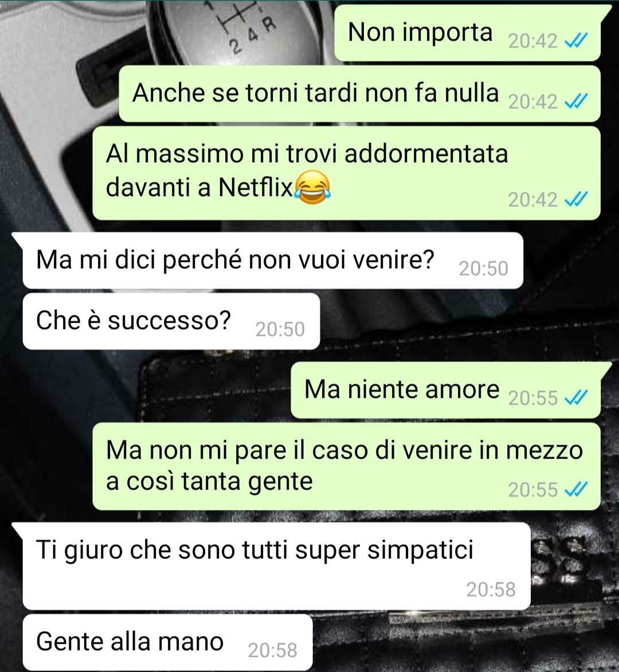The height and width of the screenshot is (672, 619).
Task: Tap the 20:50 timestamp on "Che è successo?"
Action: pyautogui.click(x=280, y=330)
